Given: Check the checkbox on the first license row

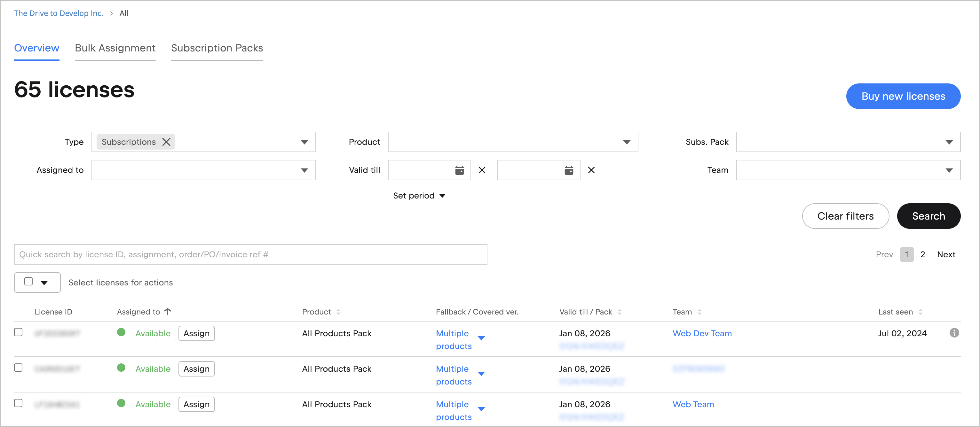Looking at the screenshot, I should (x=18, y=332).
